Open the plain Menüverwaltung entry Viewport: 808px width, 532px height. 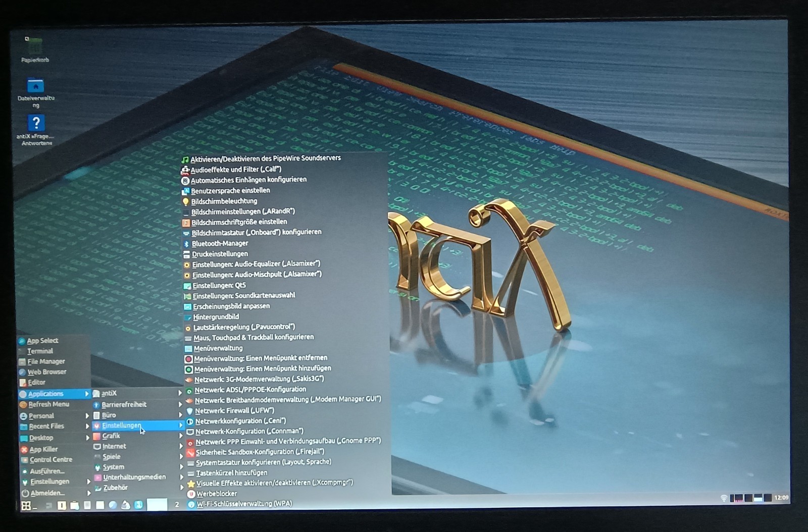218,348
